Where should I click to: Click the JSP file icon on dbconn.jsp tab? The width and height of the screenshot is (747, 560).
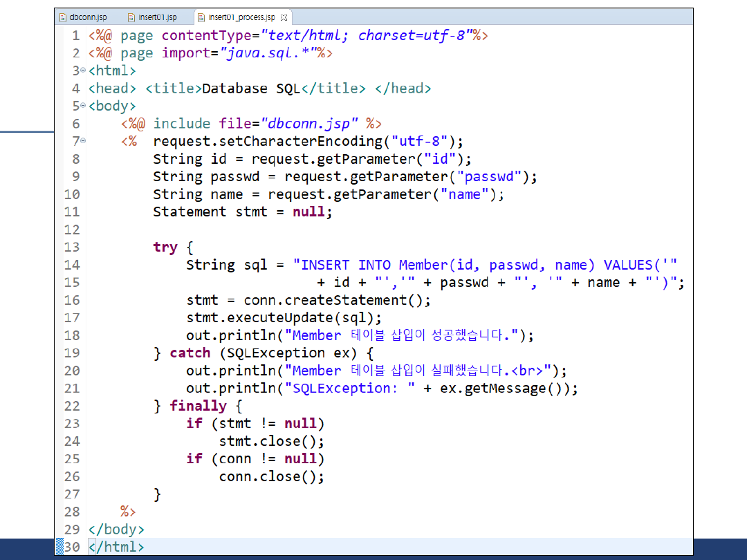pyautogui.click(x=63, y=17)
